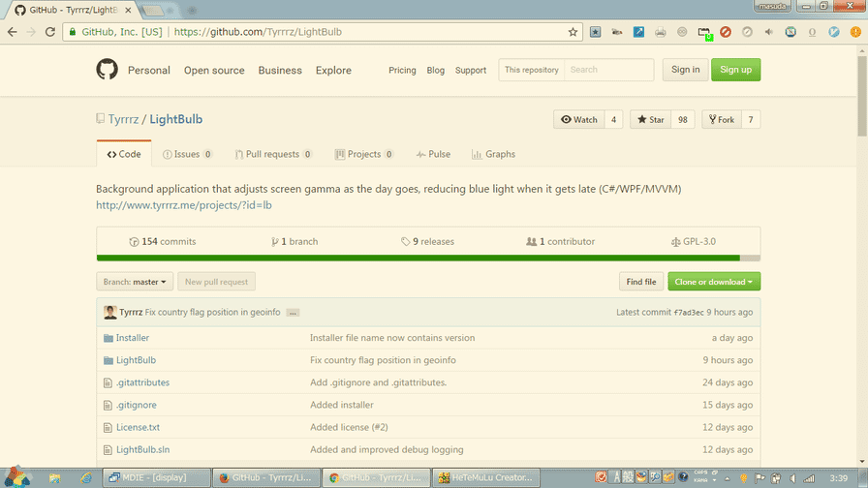Click New pull request button
Image resolution: width=868 pixels, height=488 pixels.
pos(216,282)
